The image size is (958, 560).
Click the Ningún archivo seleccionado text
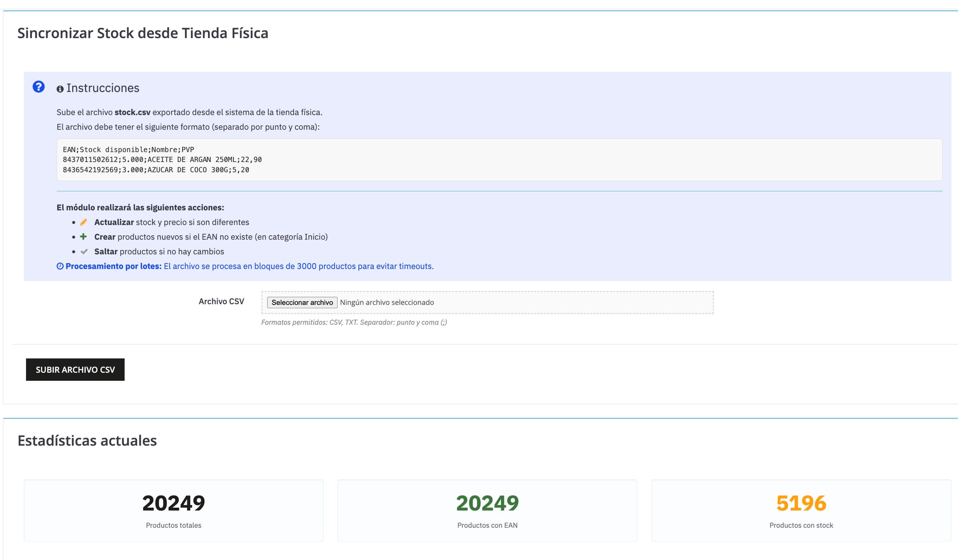(387, 302)
